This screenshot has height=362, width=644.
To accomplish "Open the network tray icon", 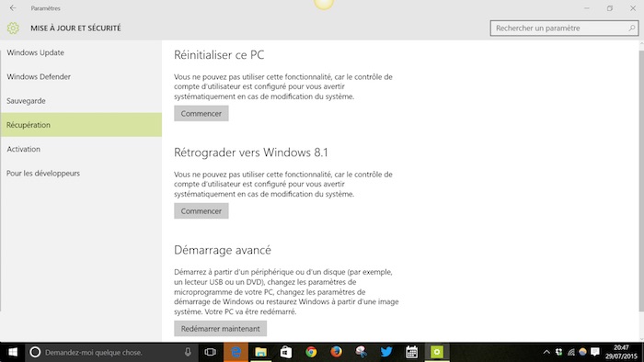I will [x=571, y=352].
